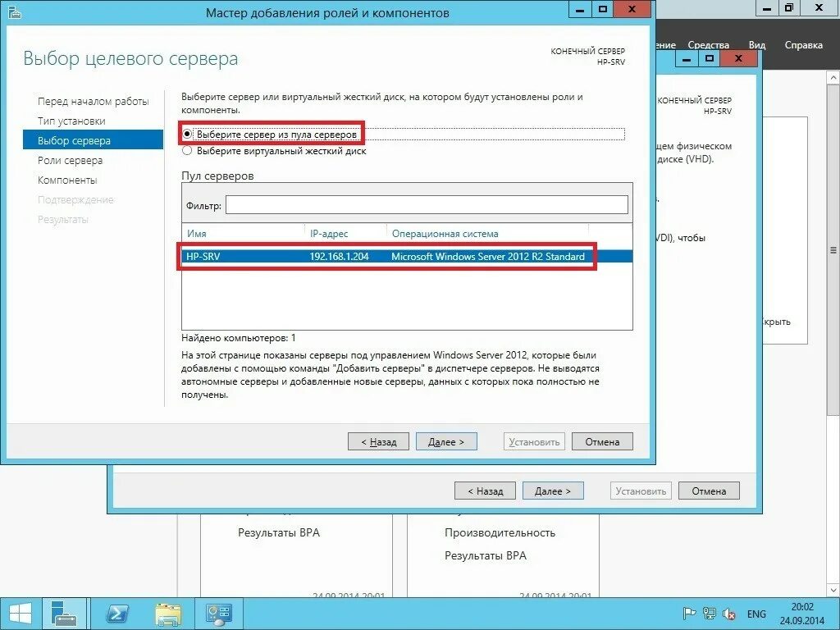Viewport: 840px width, 630px height.
Task: Click into the 'Фильтр' input field
Action: (427, 204)
